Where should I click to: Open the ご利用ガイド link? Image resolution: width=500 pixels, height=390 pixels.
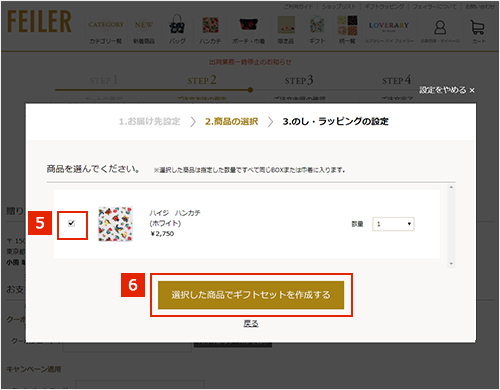pos(298,6)
